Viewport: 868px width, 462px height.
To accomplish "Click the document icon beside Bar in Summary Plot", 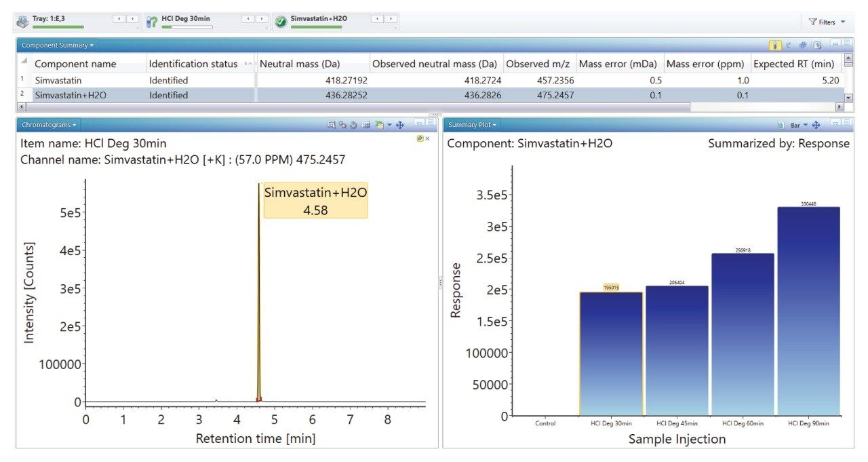I will click(x=781, y=125).
